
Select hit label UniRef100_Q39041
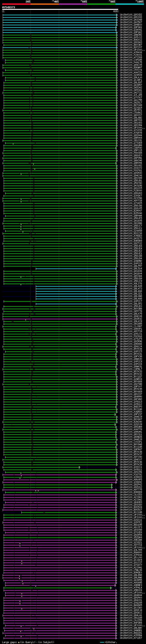131,30
